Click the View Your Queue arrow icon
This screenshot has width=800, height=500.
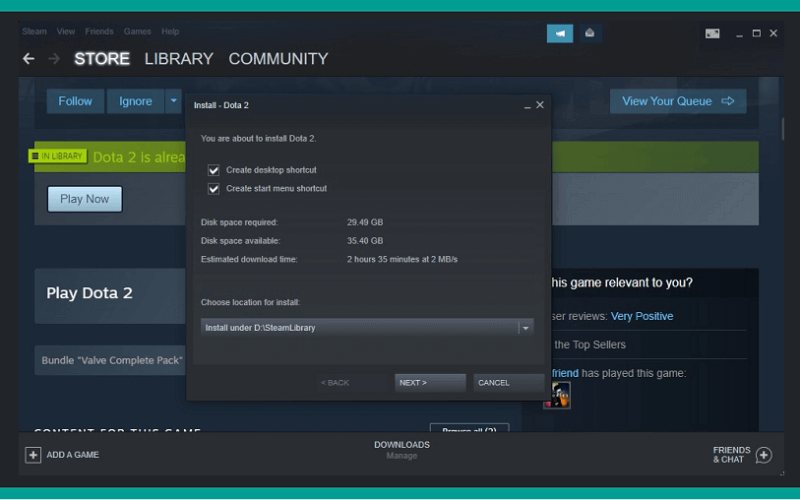(728, 101)
